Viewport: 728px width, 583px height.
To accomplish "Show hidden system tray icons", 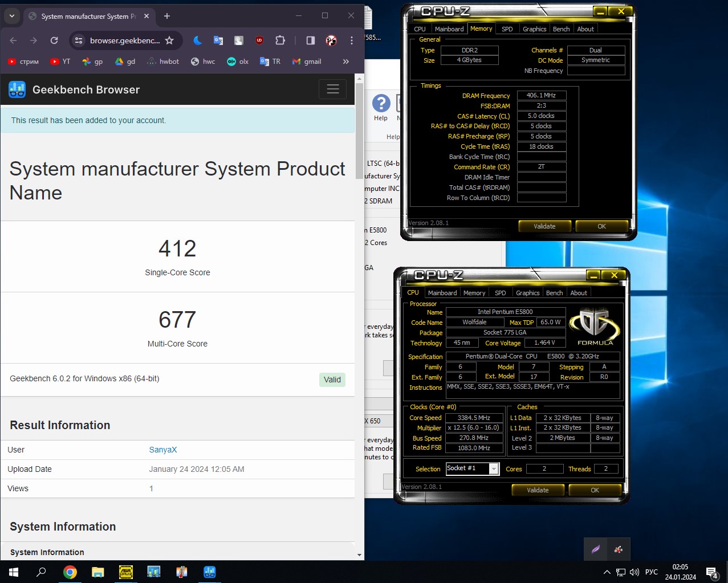I will coord(607,572).
